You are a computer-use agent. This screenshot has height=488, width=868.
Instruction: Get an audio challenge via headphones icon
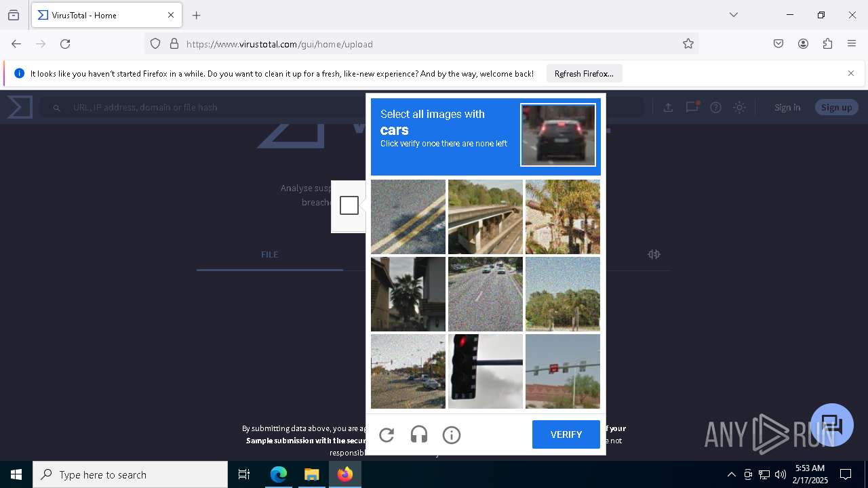[x=419, y=435]
